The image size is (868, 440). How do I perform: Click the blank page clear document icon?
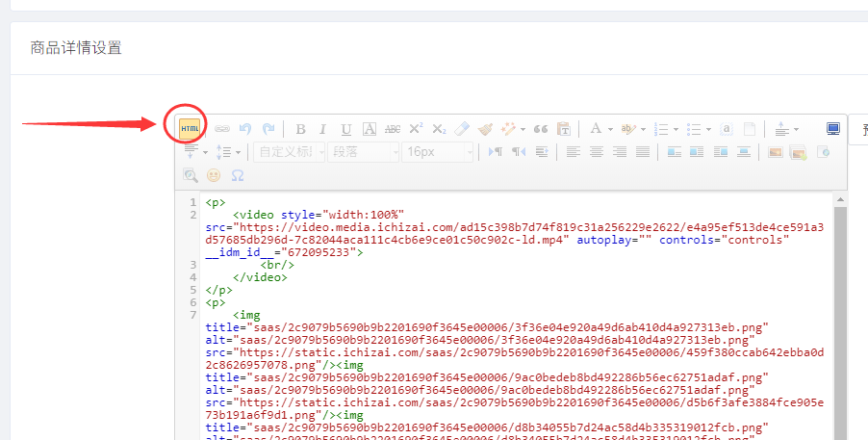[x=749, y=129]
